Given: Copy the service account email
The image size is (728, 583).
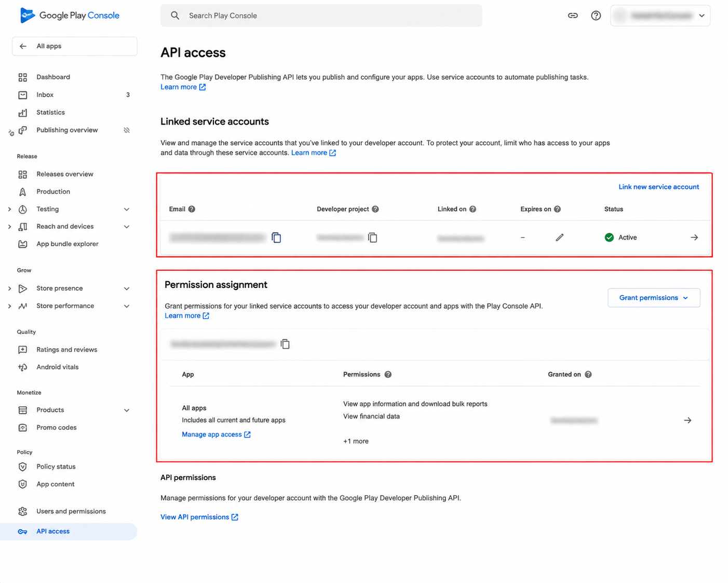Looking at the screenshot, I should click(x=276, y=237).
